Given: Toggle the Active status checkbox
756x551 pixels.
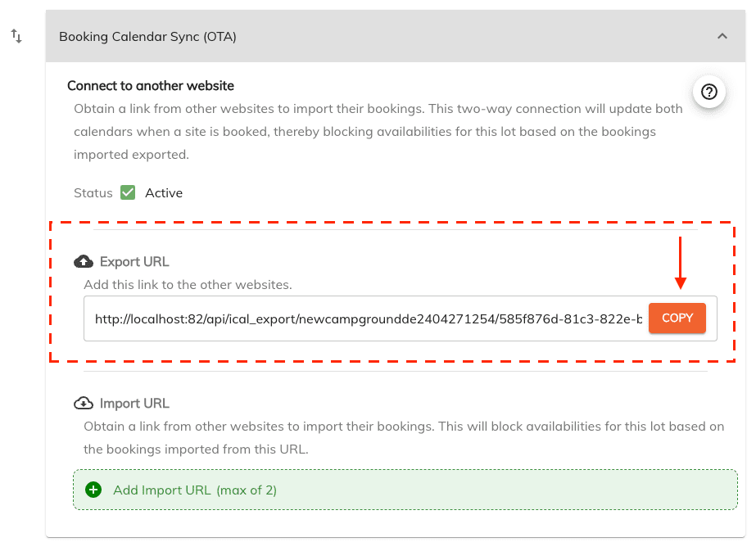Looking at the screenshot, I should click(x=128, y=192).
